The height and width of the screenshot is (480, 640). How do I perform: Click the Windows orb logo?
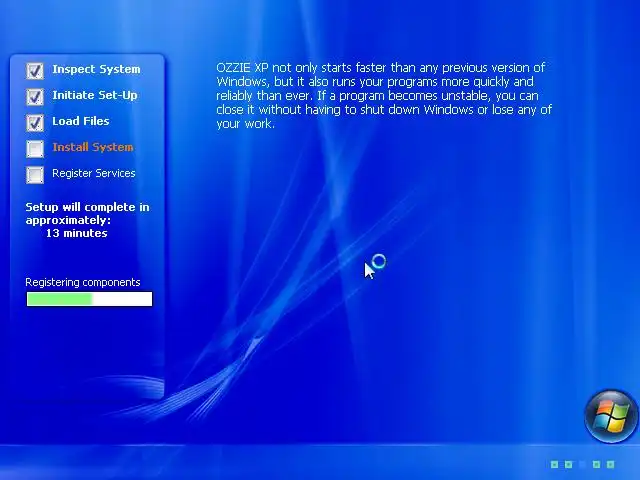(x=611, y=416)
